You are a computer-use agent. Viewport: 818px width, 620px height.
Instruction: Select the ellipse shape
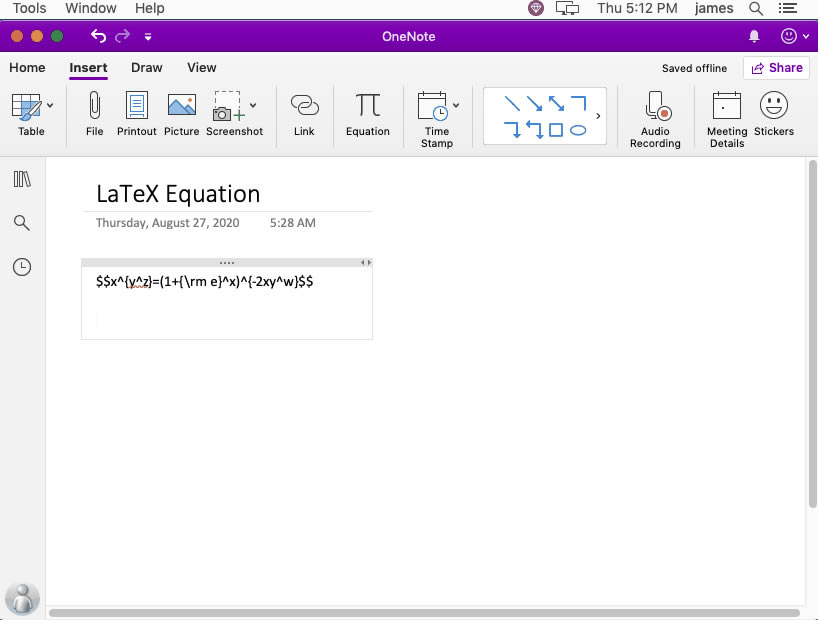coord(580,129)
